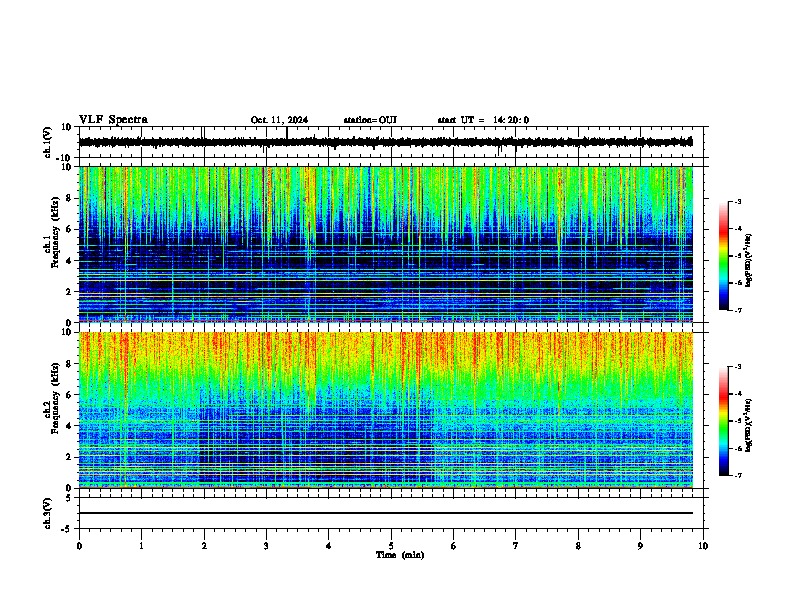Click the ch.2 spectrogram colorbar
This screenshot has height=612, width=792.
(x=723, y=421)
